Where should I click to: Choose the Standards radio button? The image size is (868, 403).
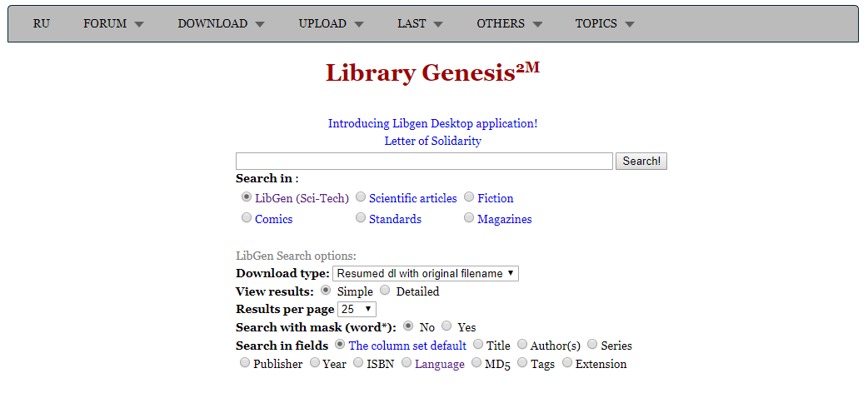[x=361, y=217]
